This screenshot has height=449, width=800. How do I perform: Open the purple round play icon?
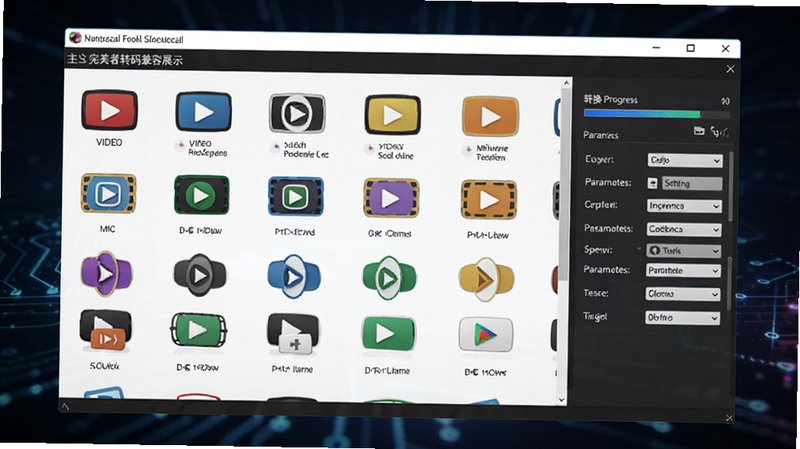click(106, 274)
